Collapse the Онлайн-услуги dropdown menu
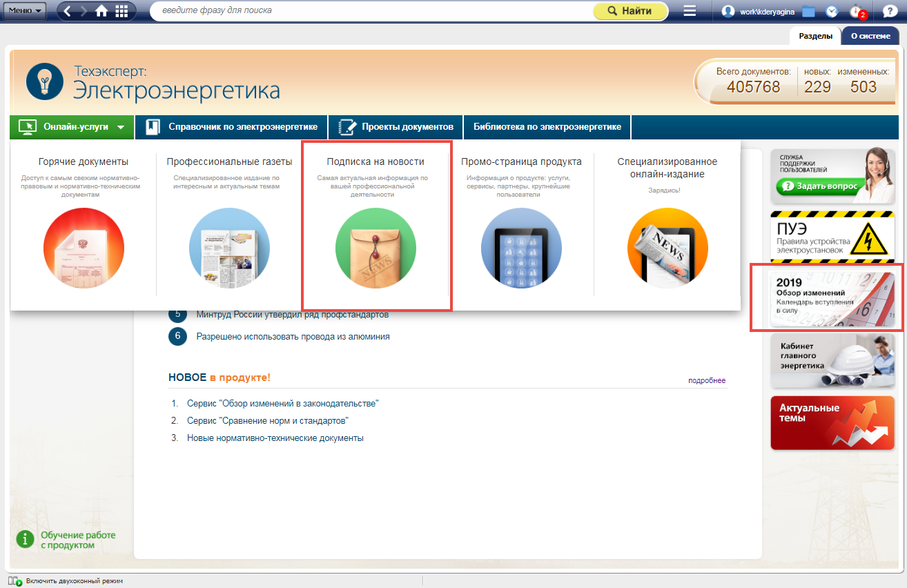The height and width of the screenshot is (588, 907). [72, 127]
